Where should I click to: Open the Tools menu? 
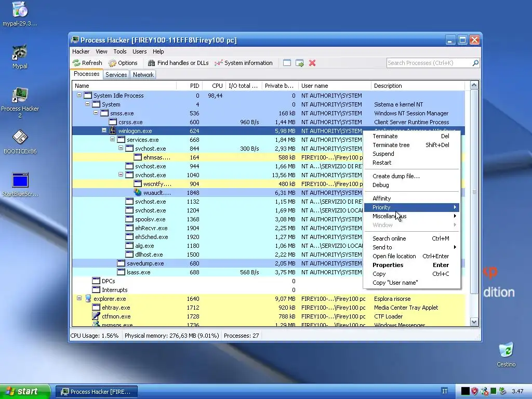coord(120,51)
